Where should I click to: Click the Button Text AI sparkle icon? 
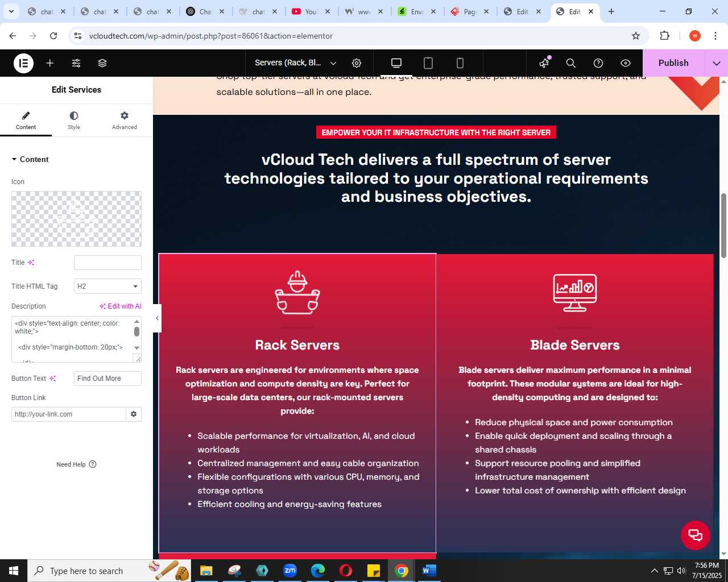coord(52,379)
